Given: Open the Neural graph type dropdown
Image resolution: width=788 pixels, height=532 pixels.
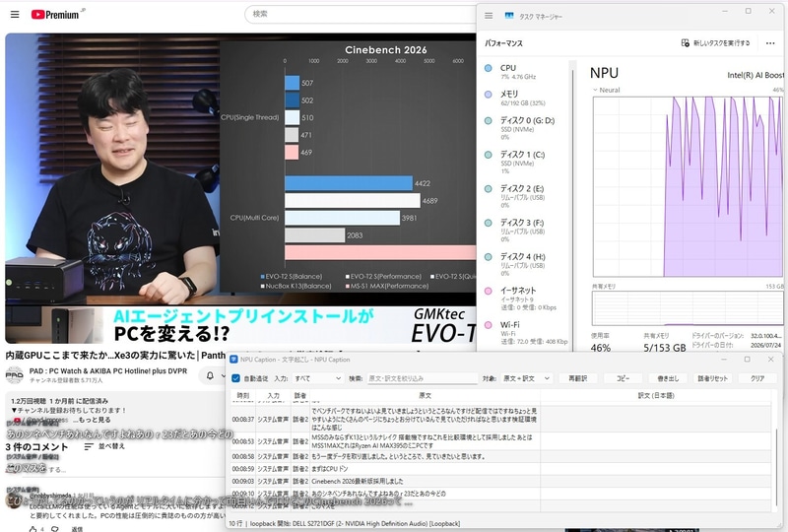Looking at the screenshot, I should click(606, 90).
